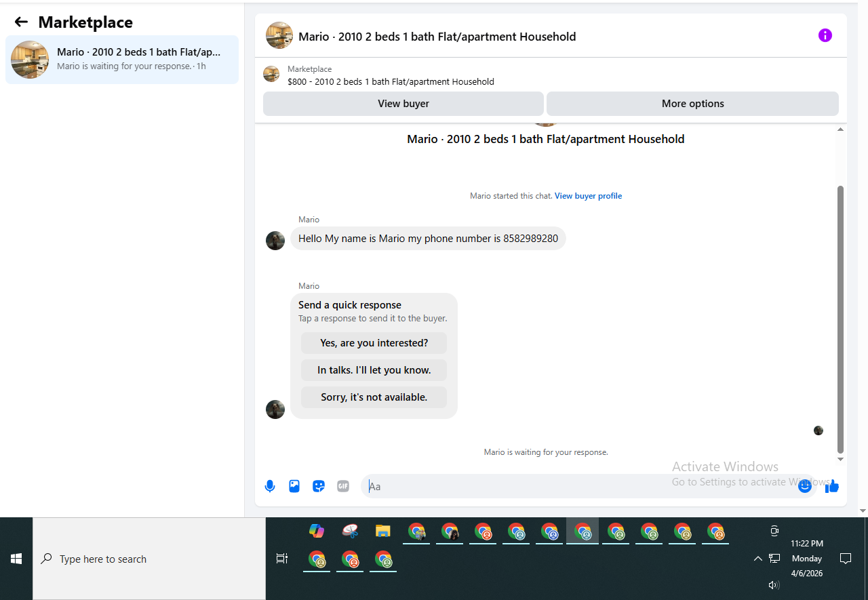Follow the View buyer profile link
This screenshot has height=600, width=868.
(x=588, y=196)
